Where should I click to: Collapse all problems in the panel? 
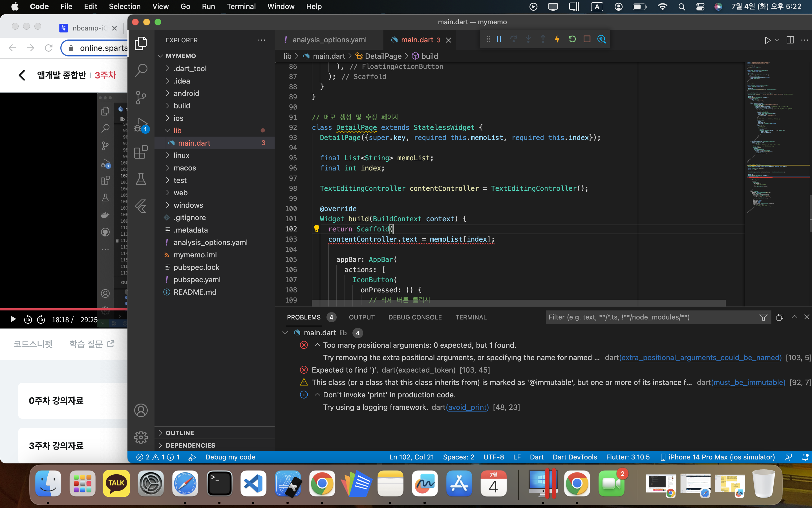point(780,317)
